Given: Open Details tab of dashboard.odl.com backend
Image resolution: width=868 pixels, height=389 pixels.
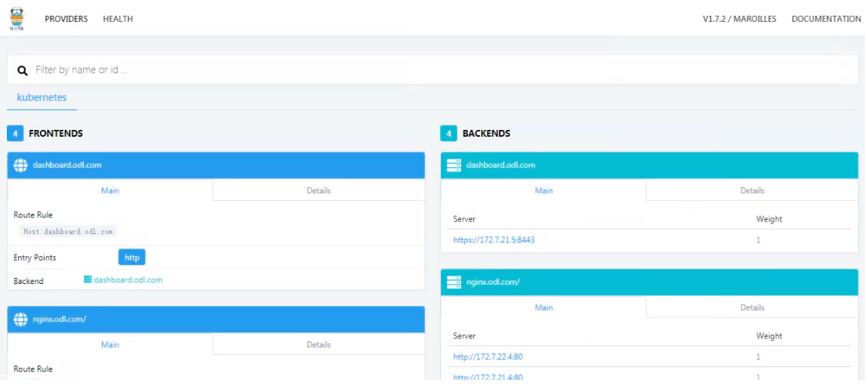Looking at the screenshot, I should [752, 190].
